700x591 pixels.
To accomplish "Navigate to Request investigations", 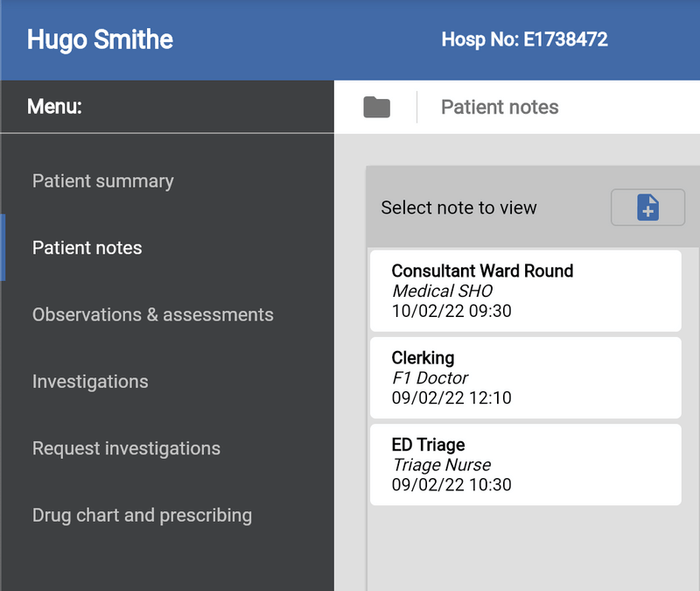I will tap(126, 449).
